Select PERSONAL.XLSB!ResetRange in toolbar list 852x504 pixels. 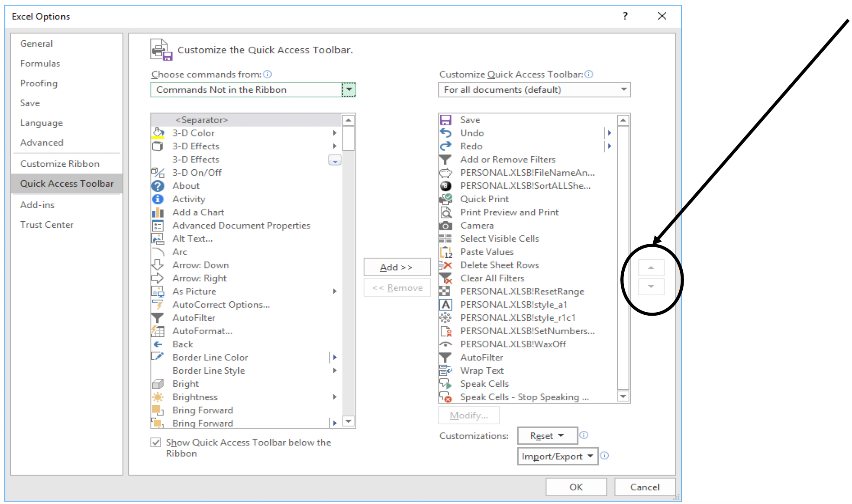528,291
